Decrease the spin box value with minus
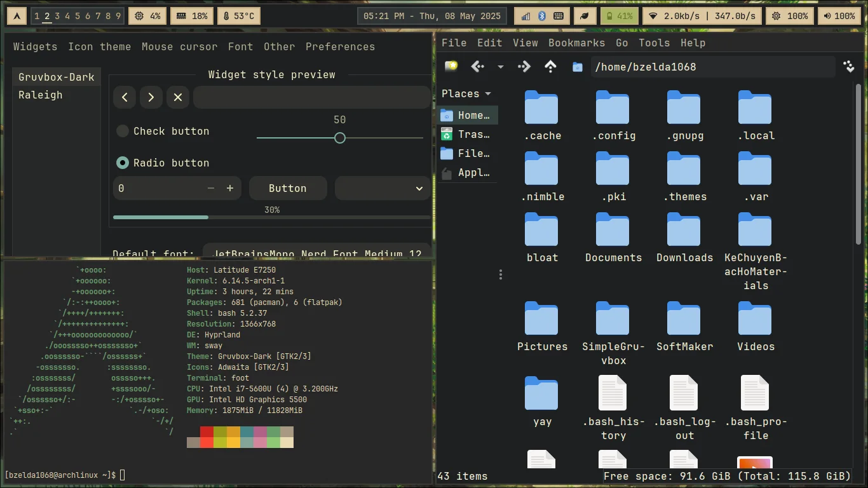Viewport: 868px width, 488px height. 211,188
